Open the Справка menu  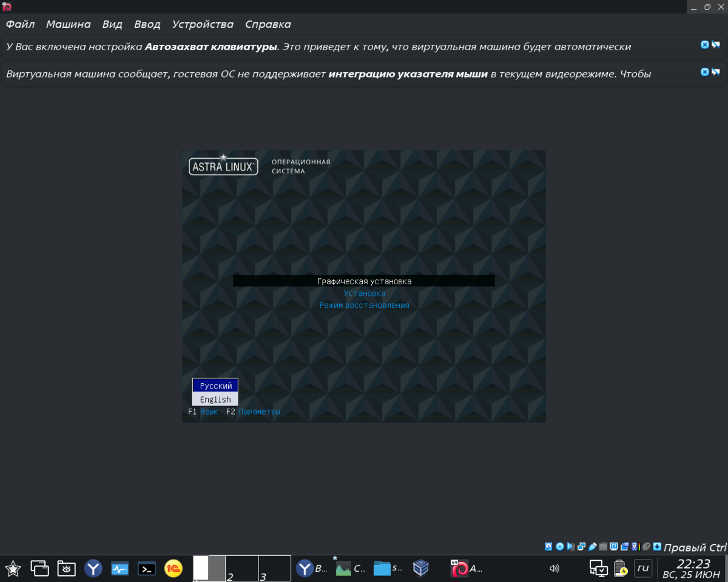pyautogui.click(x=268, y=24)
